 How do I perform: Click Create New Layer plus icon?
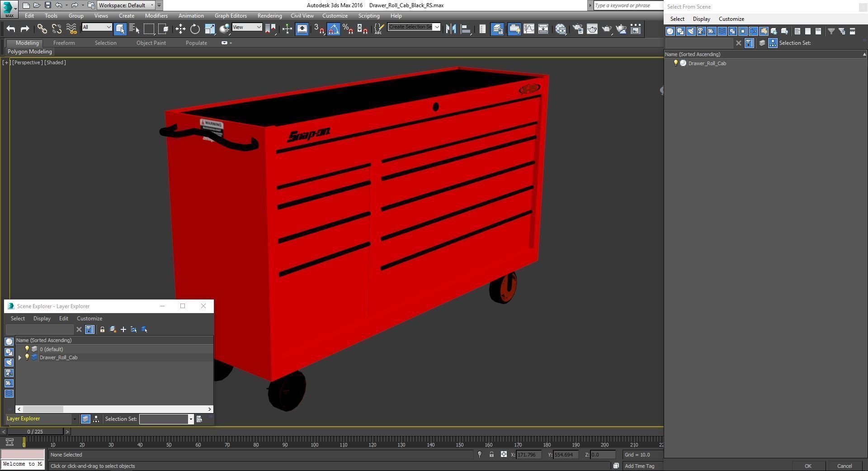123,329
